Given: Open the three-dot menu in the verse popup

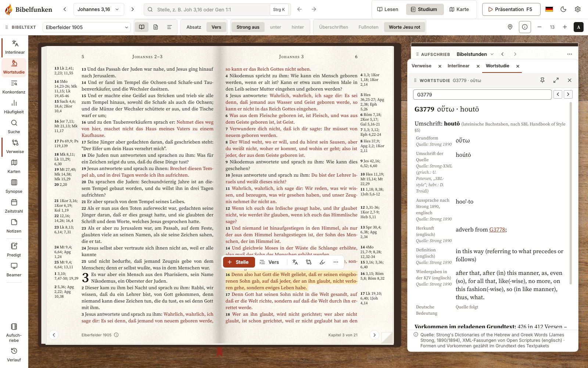Looking at the screenshot, I should point(336,262).
